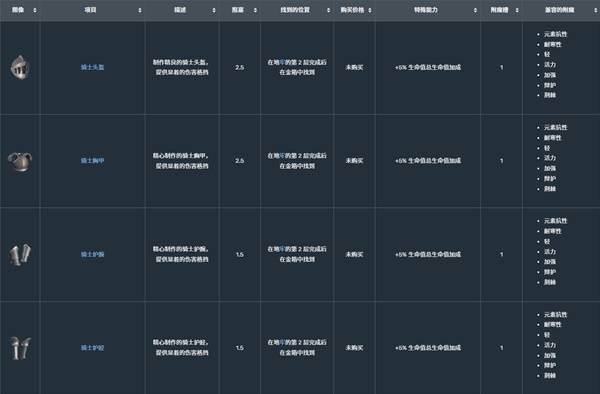Select the +5% health bonus text in helmet row

click(428, 67)
